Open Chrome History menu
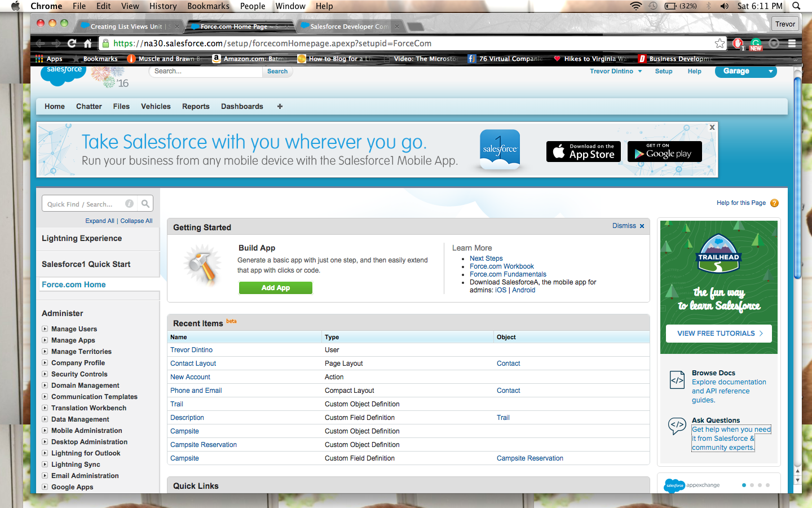 tap(163, 6)
